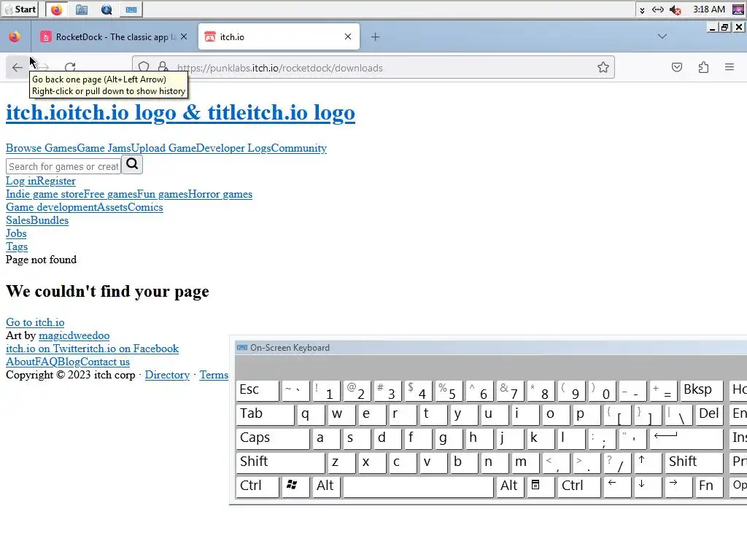Open the Directory footer link
Image resolution: width=747 pixels, height=560 pixels.
click(x=167, y=375)
